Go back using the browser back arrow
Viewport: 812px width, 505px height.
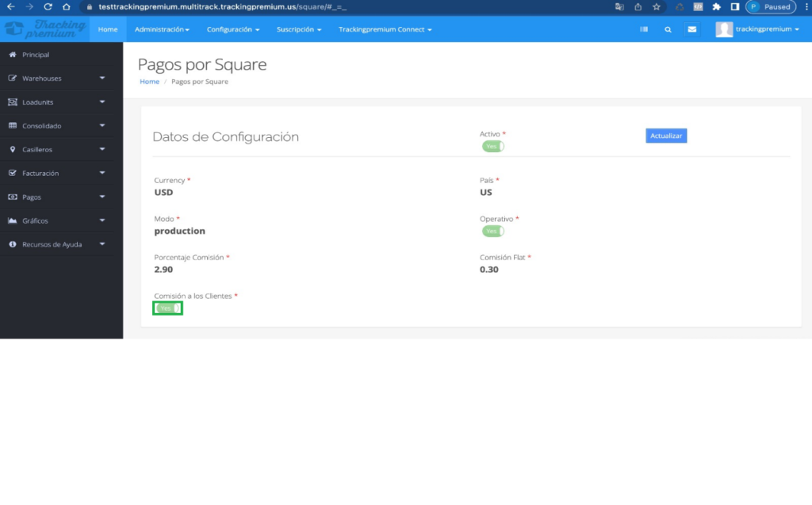10,6
